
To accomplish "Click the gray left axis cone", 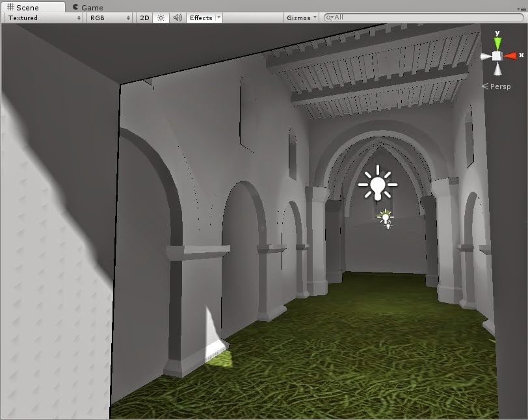I will (486, 57).
